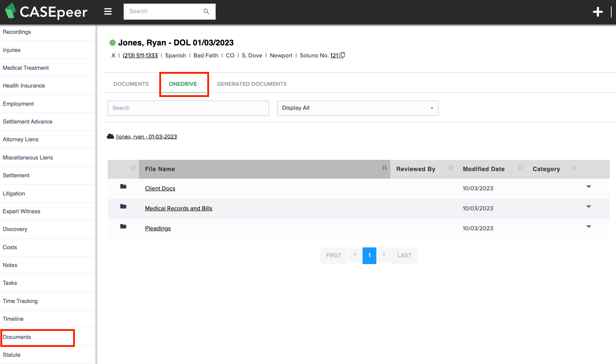616x364 pixels.
Task: Expand actions for Pleadings row
Action: click(x=588, y=227)
